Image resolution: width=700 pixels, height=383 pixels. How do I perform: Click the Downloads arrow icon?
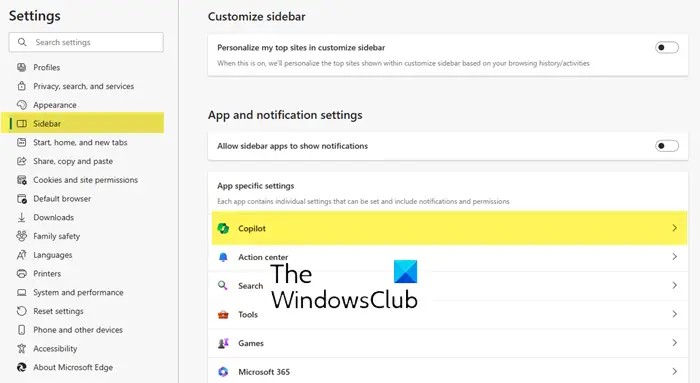tap(21, 217)
